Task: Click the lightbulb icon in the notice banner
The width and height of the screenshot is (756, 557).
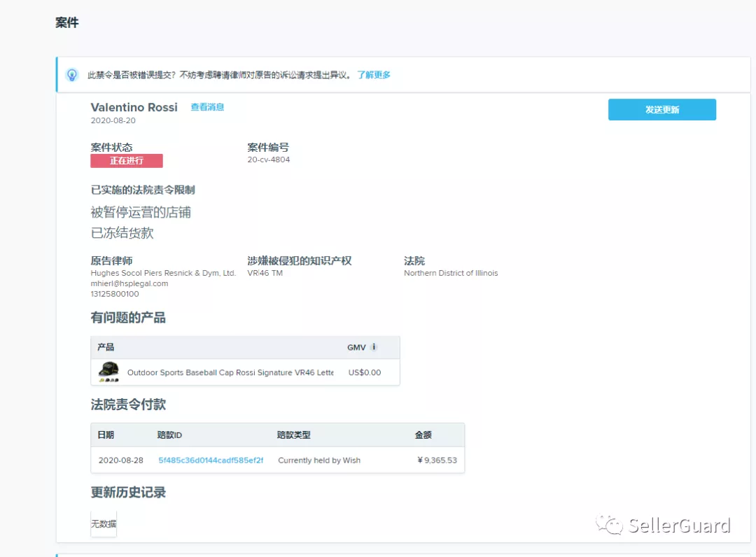Action: (72, 75)
